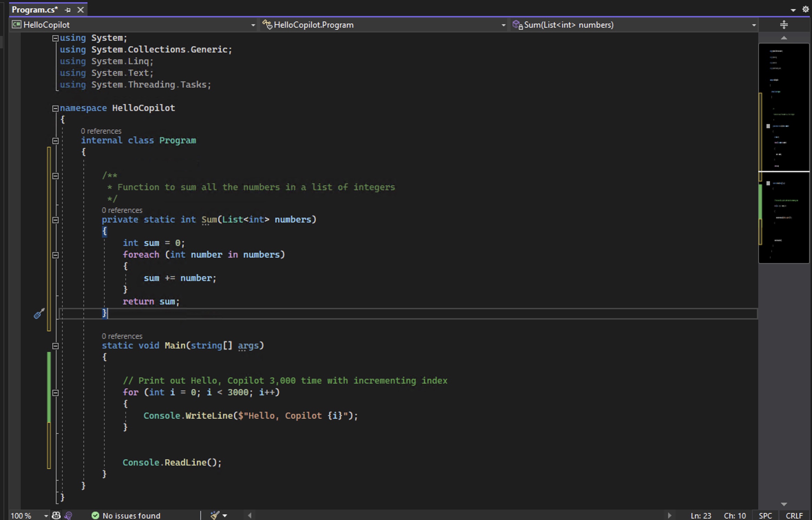Click the GitHub Copilot status icon

coord(56,516)
